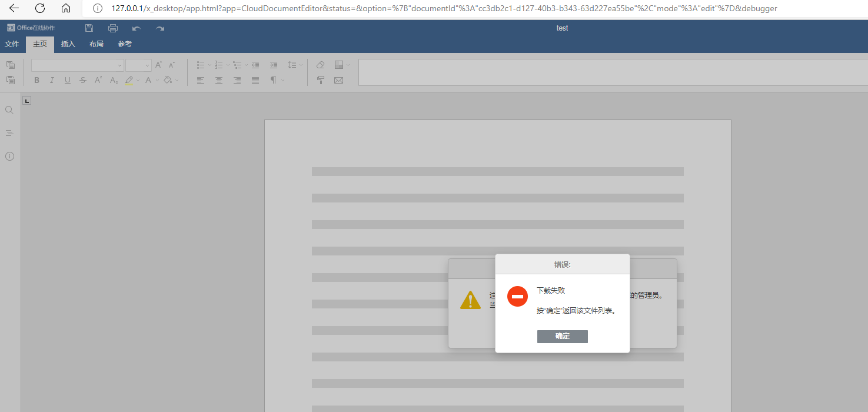This screenshot has height=412, width=868.
Task: Open mail merge envelope icon
Action: coord(339,80)
